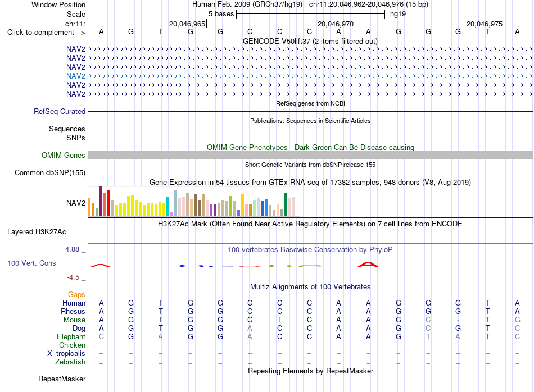Click 'Multiz Alignments of 100 Vertebrates' title
Viewport: 534px width, 392px height.
310,286
